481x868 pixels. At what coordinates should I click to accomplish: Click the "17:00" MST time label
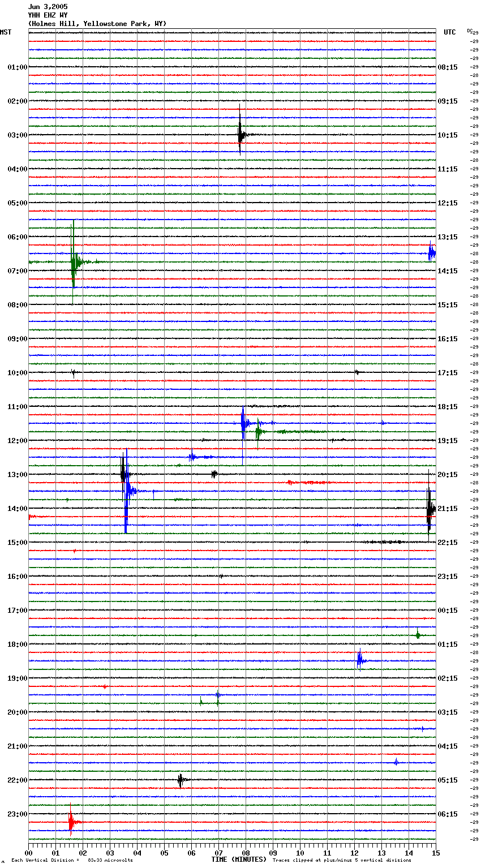point(18,611)
